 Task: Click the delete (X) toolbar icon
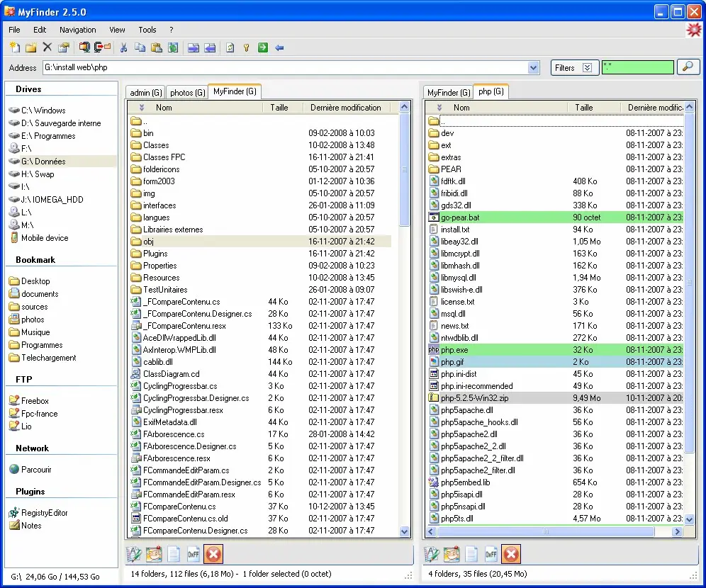coord(47,47)
